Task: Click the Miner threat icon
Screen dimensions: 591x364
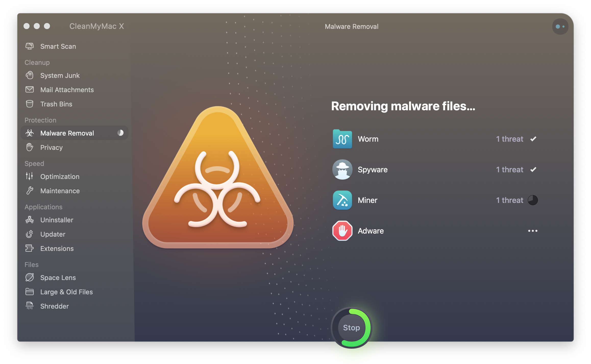Action: pos(342,200)
